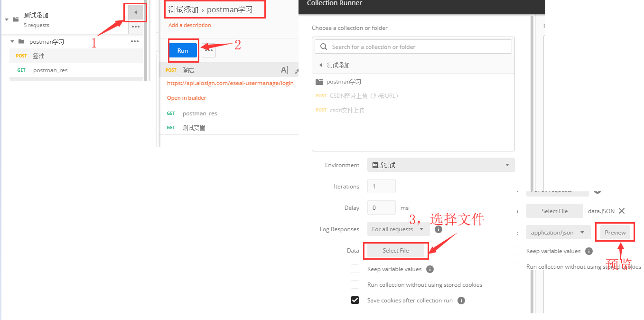
Task: Click the info icon next to Log Responses
Action: tap(438, 229)
